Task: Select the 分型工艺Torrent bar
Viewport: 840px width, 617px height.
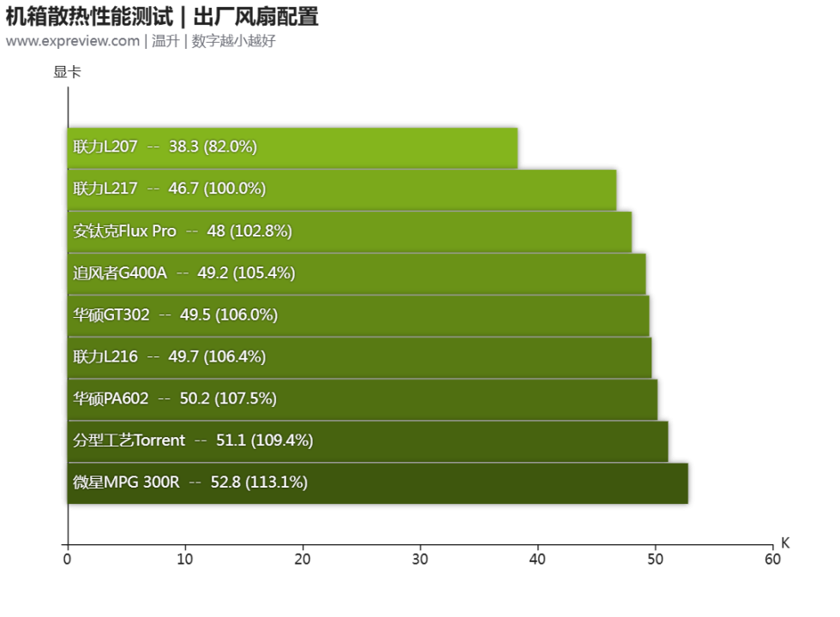Action: click(x=367, y=441)
